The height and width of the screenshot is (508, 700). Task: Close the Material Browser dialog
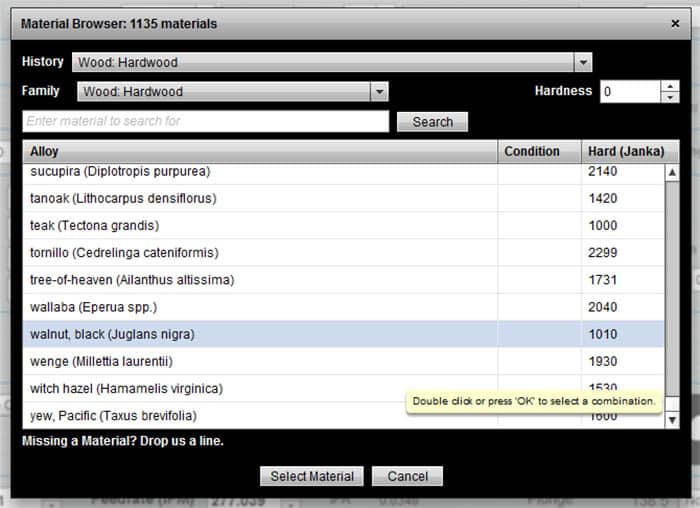(x=675, y=23)
